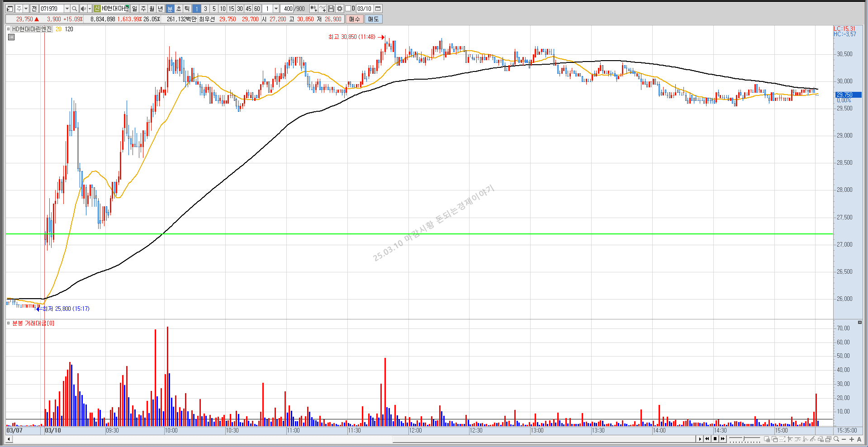Click the line drawing tool icon

tap(323, 9)
